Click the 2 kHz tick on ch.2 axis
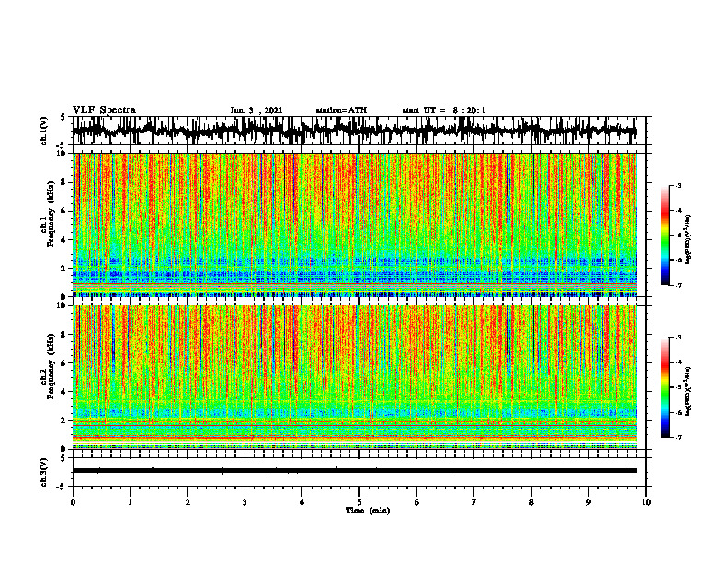Screen dimensions: 728x563 tap(64, 420)
